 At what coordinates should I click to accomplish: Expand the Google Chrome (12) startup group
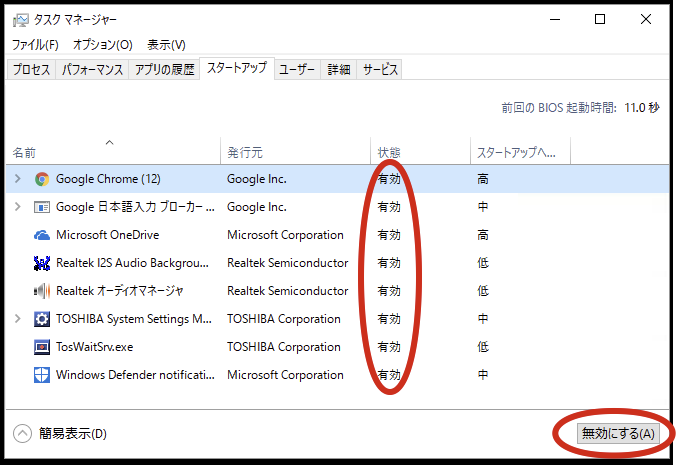tap(18, 179)
